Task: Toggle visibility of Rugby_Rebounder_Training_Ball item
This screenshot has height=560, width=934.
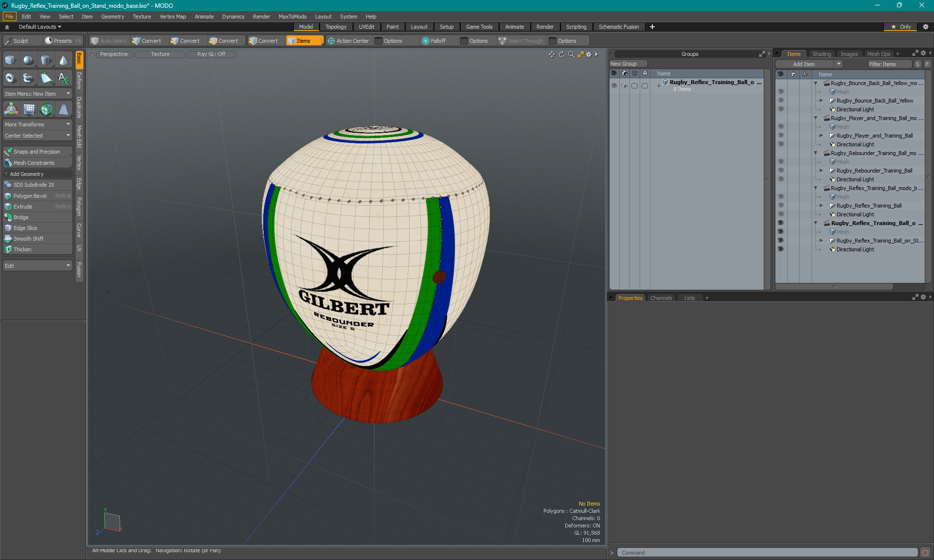Action: [x=781, y=171]
